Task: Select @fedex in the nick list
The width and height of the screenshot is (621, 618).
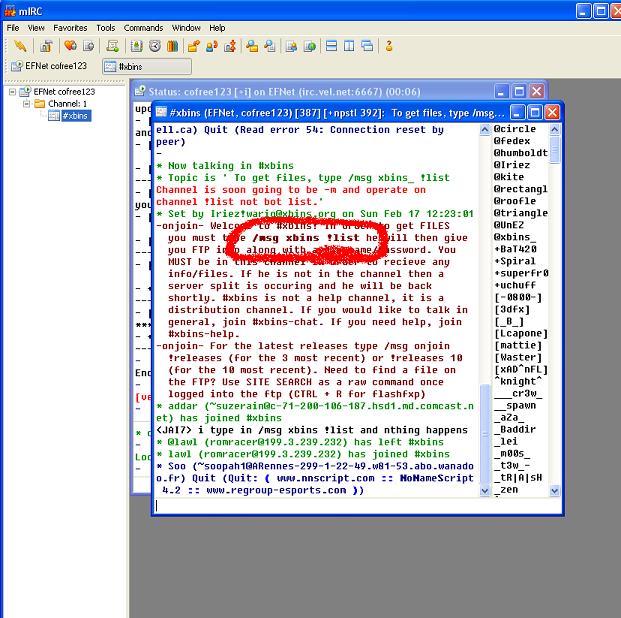Action: pyautogui.click(x=512, y=141)
